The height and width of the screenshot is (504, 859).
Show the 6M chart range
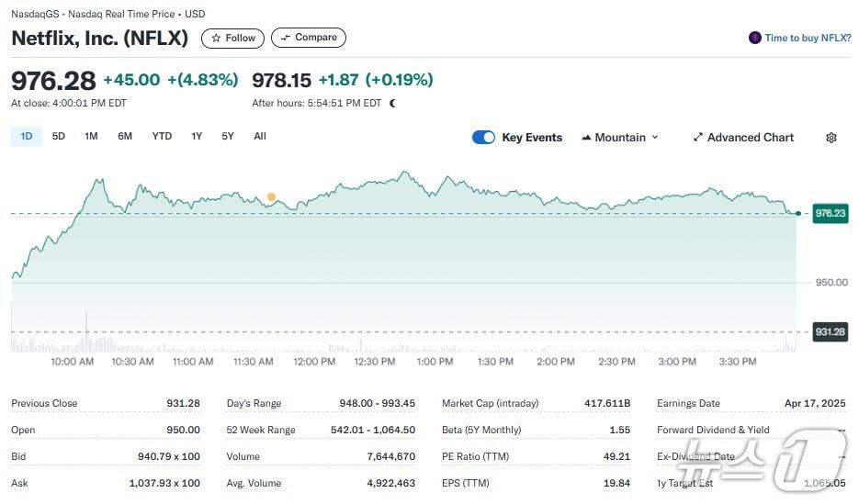pyautogui.click(x=125, y=137)
